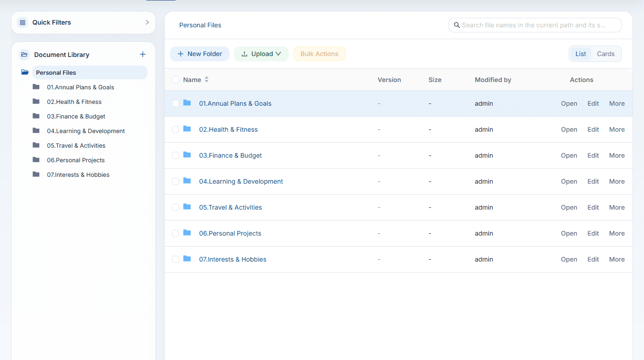Click sidebar folder icon for 05.Travel & Activities
The image size is (644, 360).
click(36, 145)
